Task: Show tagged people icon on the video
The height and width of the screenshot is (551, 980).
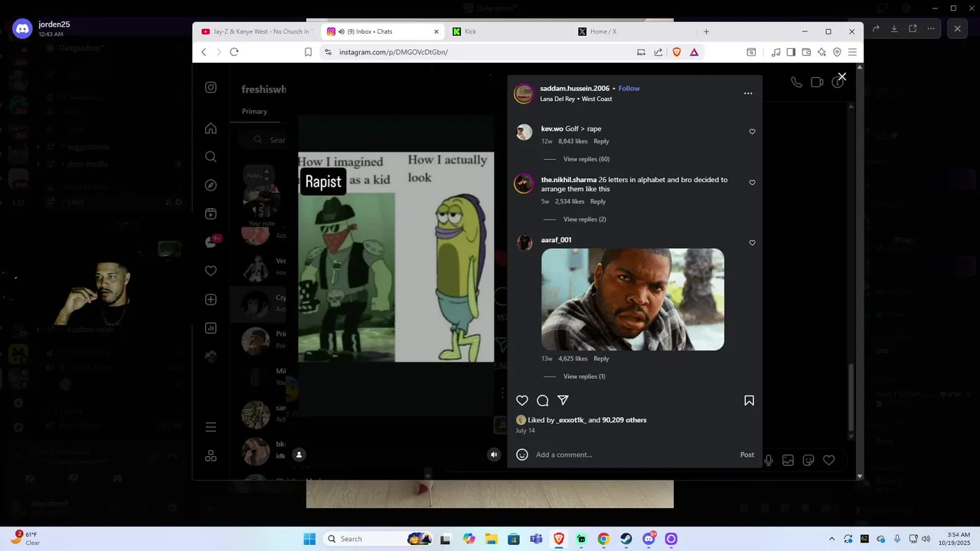Action: coord(299,455)
